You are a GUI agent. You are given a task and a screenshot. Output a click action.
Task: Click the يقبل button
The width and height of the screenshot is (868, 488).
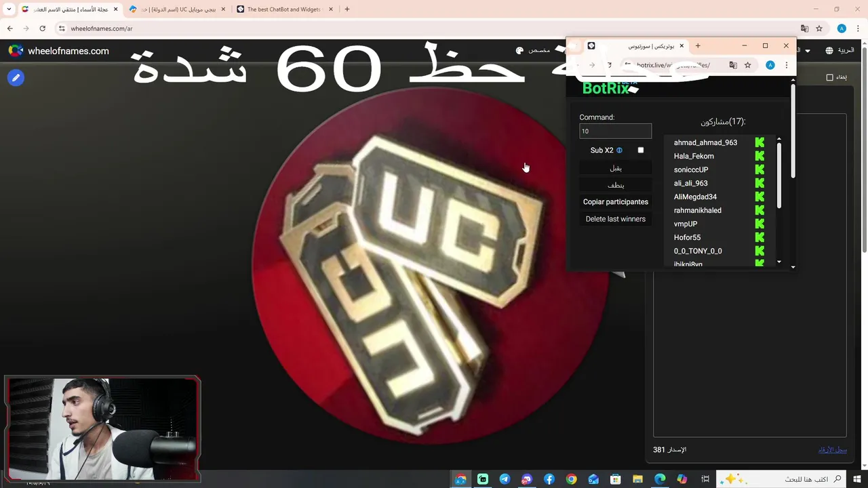[x=616, y=168]
